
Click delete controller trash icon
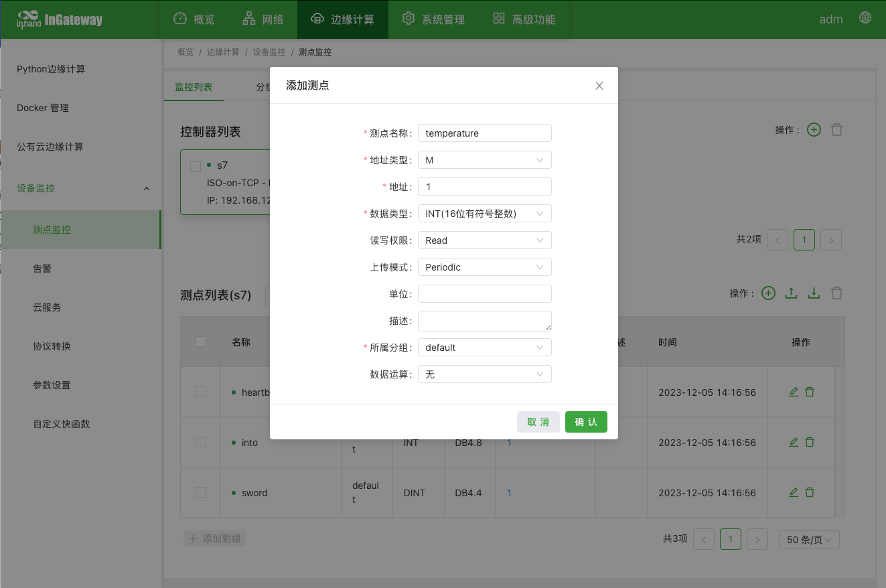(x=836, y=130)
